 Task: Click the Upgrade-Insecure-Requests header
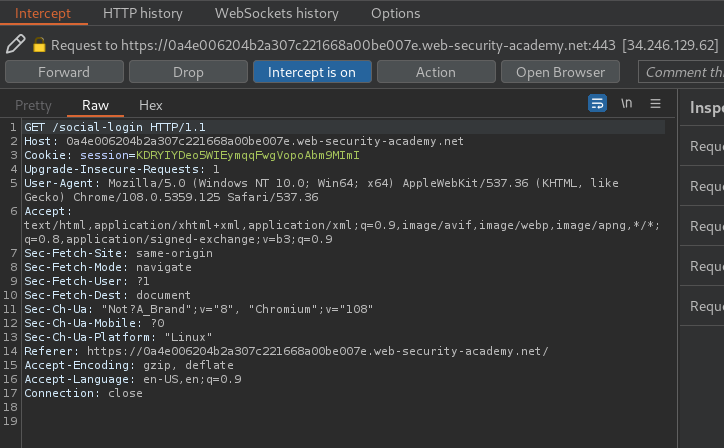[122, 169]
